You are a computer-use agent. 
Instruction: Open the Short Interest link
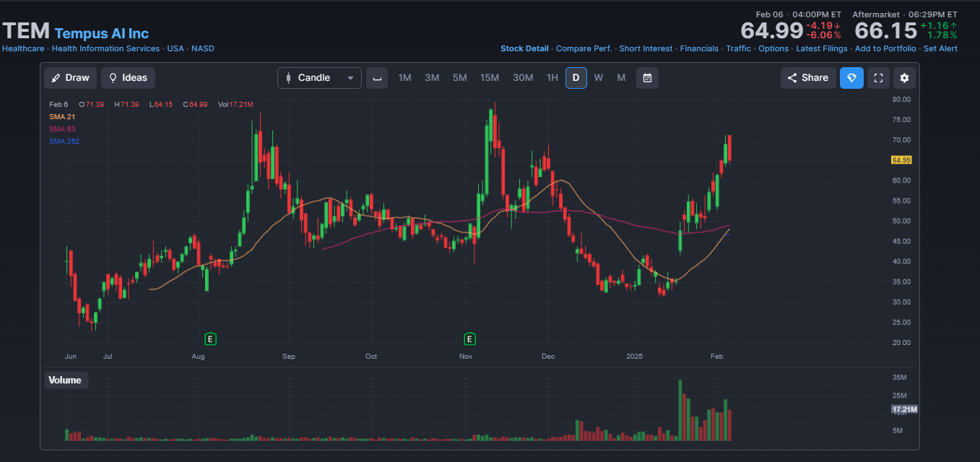(646, 48)
